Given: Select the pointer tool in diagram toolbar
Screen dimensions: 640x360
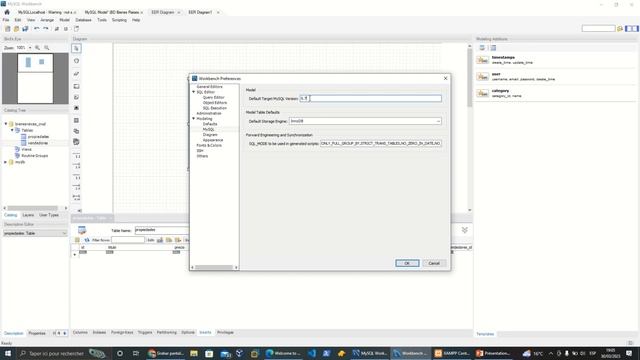Looking at the screenshot, I should pyautogui.click(x=76, y=49).
